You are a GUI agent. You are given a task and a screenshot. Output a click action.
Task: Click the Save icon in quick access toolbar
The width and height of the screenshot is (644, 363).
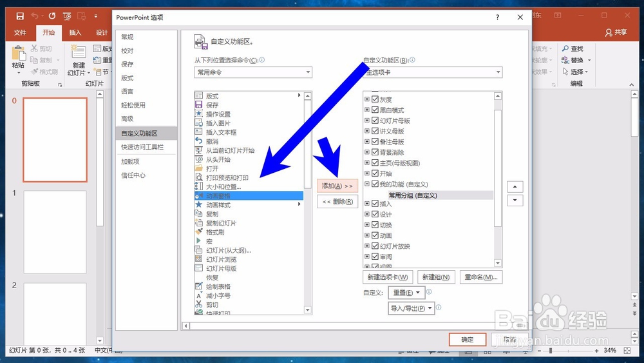(20, 16)
